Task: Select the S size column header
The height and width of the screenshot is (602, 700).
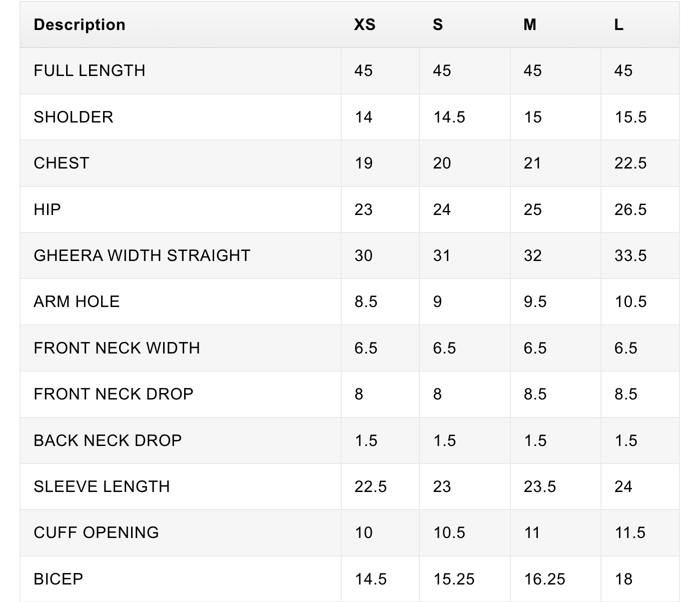Action: (x=438, y=24)
